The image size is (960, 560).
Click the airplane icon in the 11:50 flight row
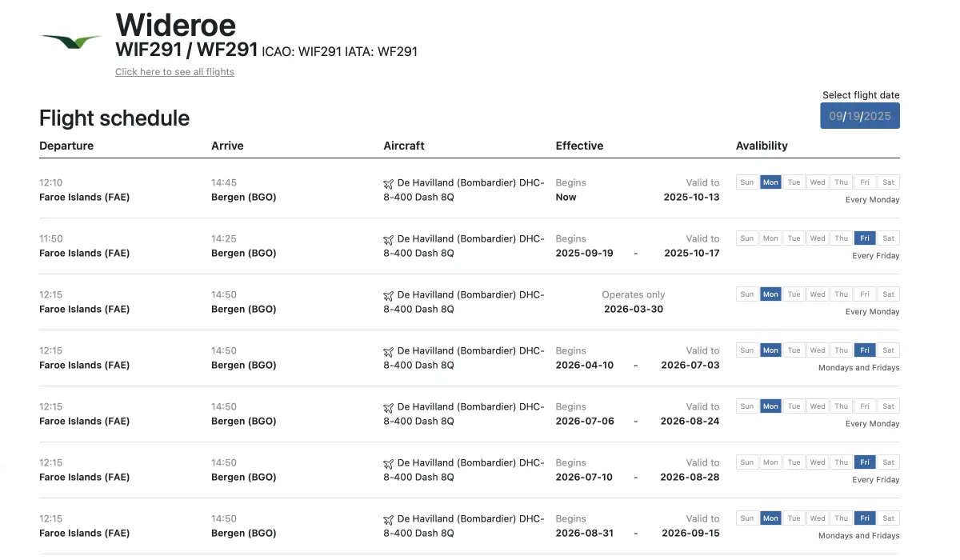[x=389, y=240]
